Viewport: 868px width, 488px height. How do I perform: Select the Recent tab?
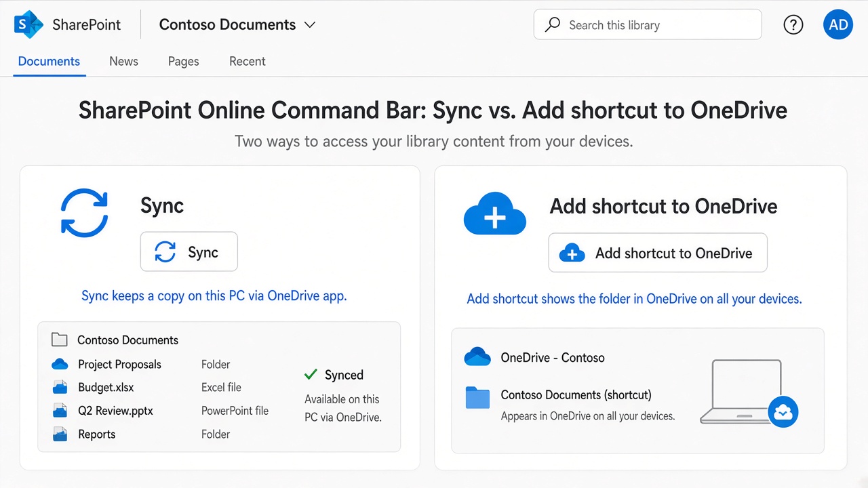pyautogui.click(x=248, y=61)
